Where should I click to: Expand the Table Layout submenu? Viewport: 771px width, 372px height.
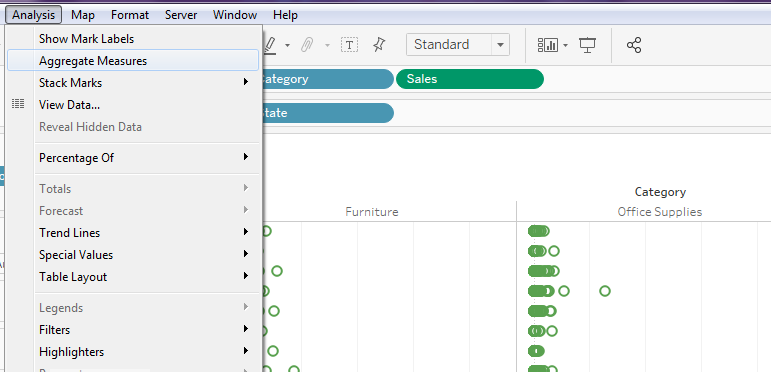133,277
